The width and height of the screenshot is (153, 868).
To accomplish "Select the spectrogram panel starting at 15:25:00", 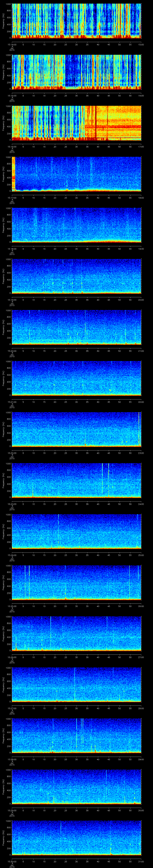I will pos(77,583).
